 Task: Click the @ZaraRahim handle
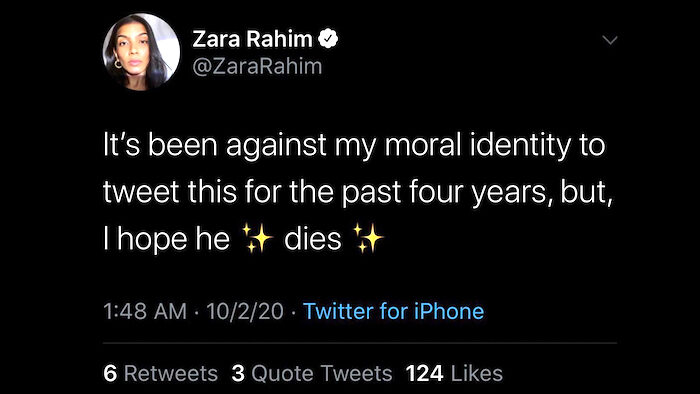click(x=257, y=66)
